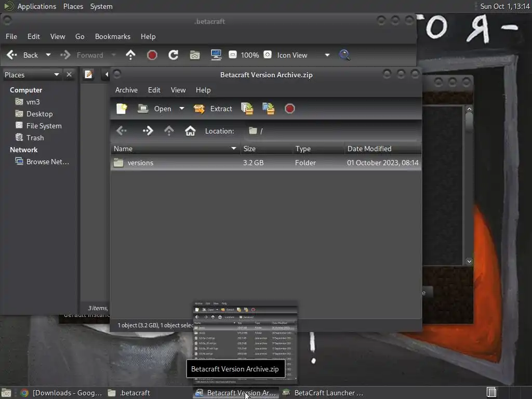The image size is (532, 399).
Task: Click the computer icon in file manager toolbar
Action: pyautogui.click(x=216, y=55)
